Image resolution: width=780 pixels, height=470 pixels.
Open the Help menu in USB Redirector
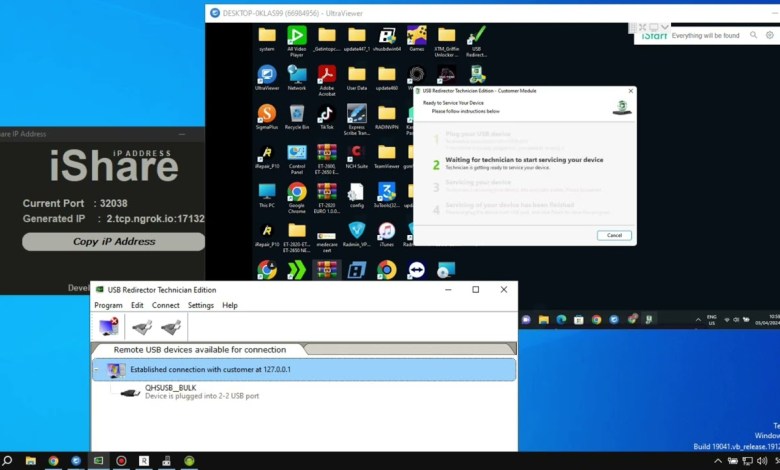(229, 305)
